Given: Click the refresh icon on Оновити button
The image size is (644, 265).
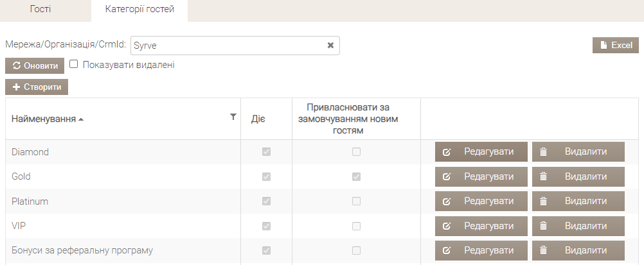Looking at the screenshot, I should click(x=17, y=65).
